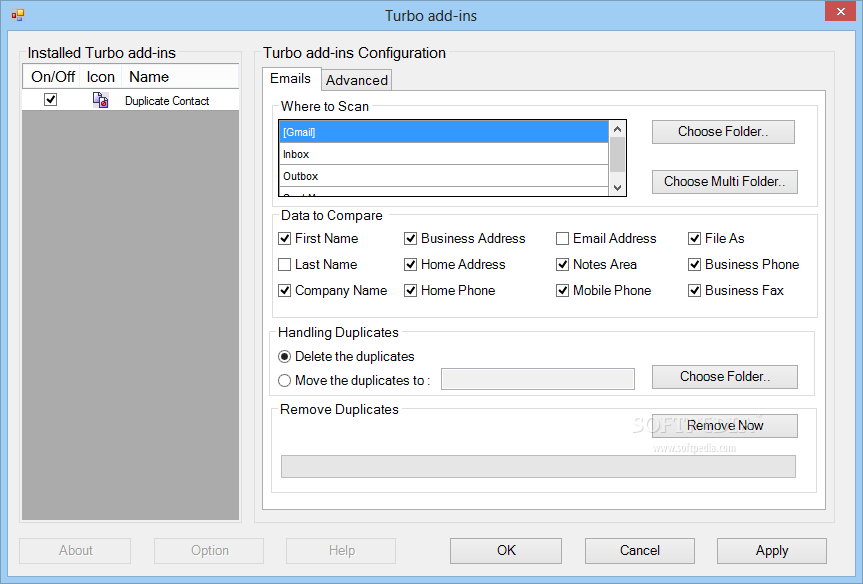Open the Emails tab

click(291, 79)
